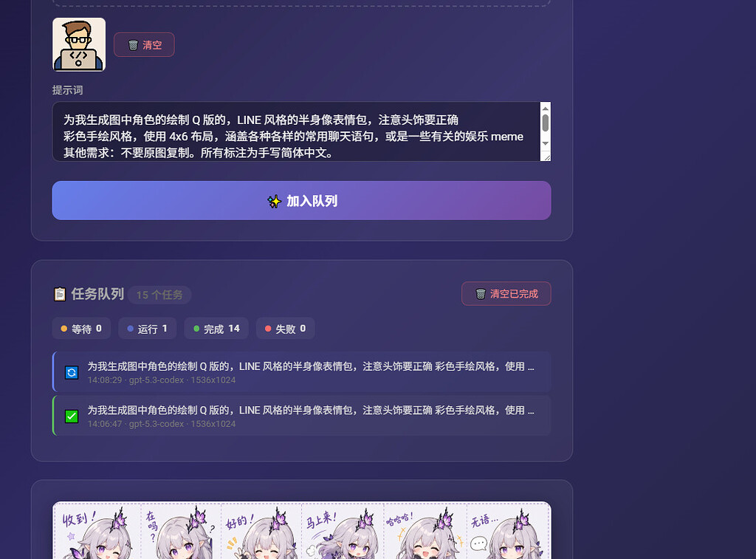Click the 清空已完成 button

pos(506,294)
